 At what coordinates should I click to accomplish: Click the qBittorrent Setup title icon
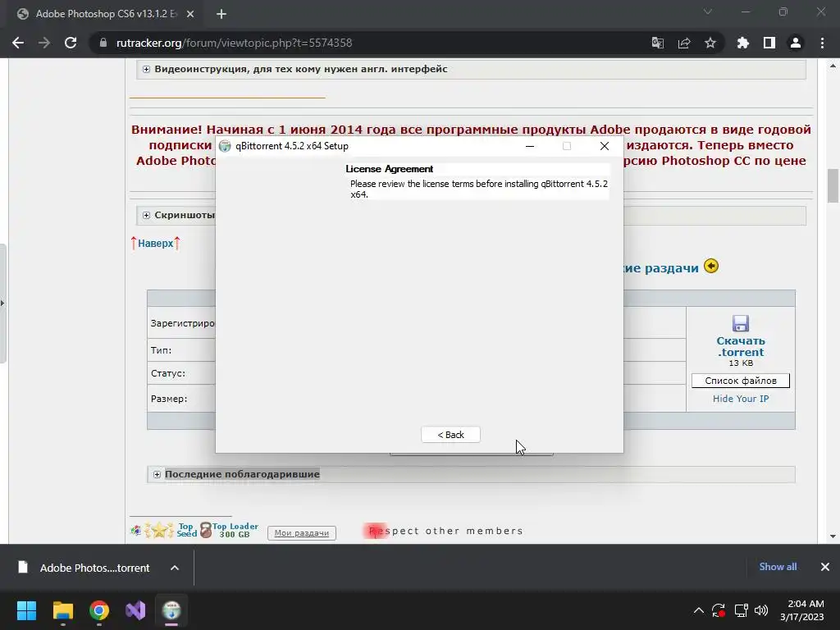[225, 146]
